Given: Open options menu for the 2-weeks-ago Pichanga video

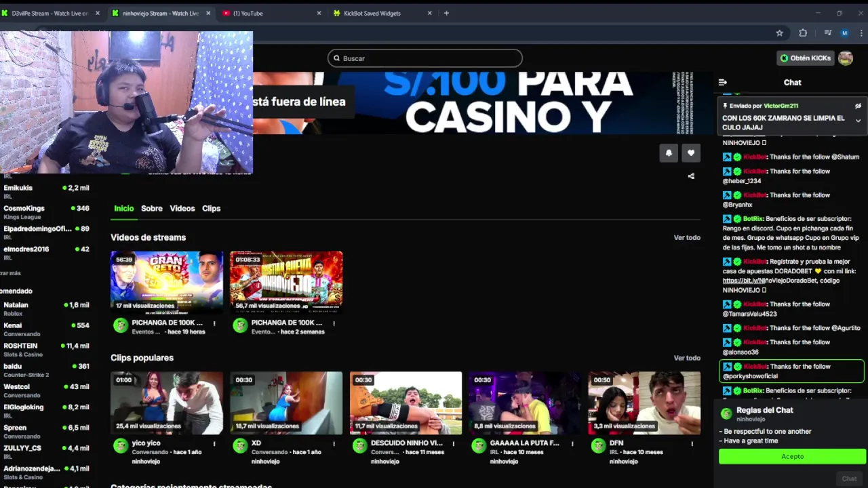Looking at the screenshot, I should (x=334, y=323).
